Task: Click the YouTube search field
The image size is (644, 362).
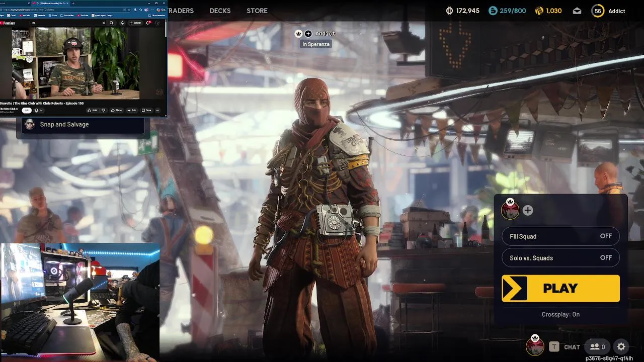Action: [x=65, y=23]
